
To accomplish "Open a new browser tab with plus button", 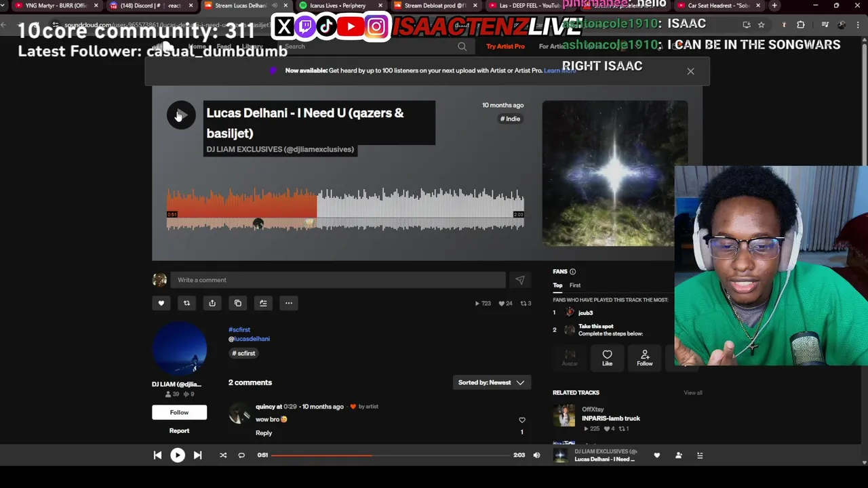I will [x=774, y=5].
